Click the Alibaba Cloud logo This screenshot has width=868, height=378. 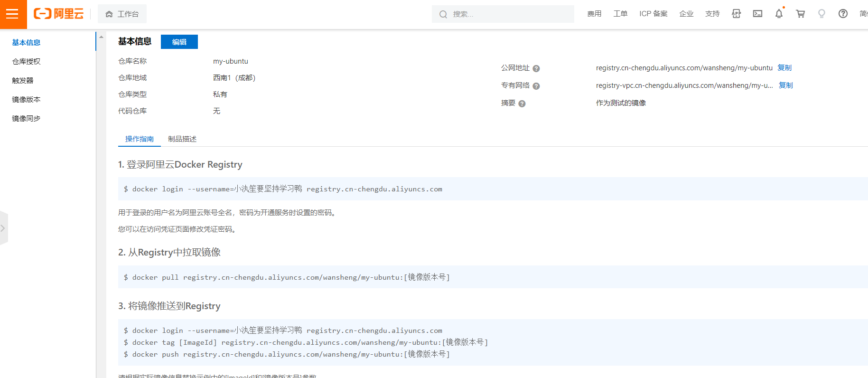pyautogui.click(x=58, y=14)
